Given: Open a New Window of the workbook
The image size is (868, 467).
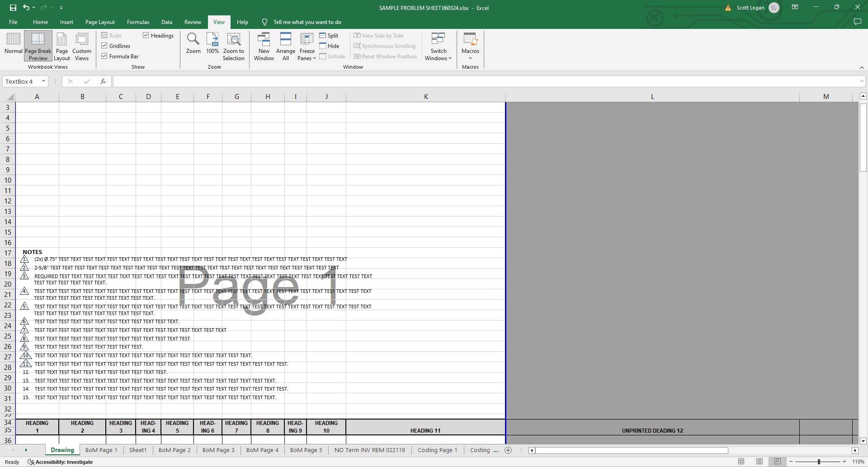Looking at the screenshot, I should (x=264, y=46).
